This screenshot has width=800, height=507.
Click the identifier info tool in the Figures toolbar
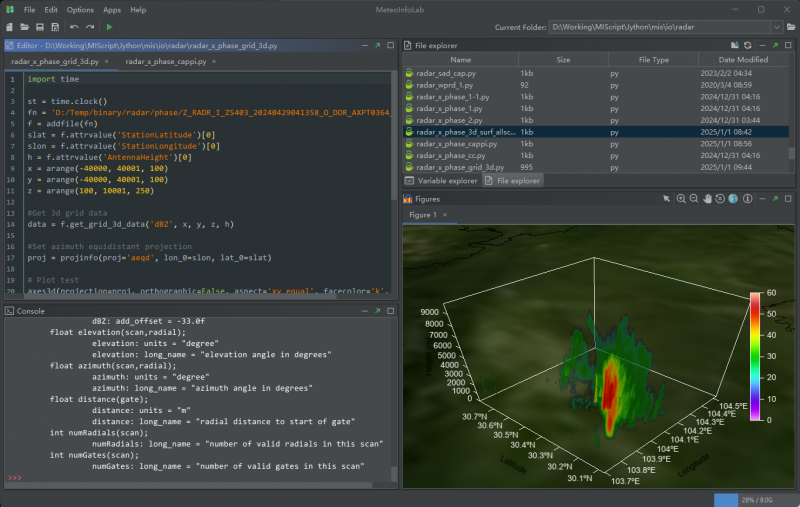click(x=746, y=199)
